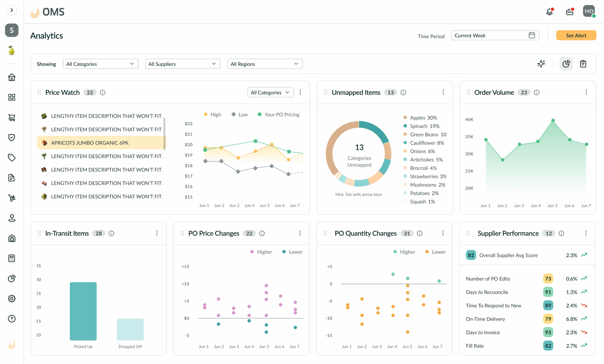Expand the All Regions dropdown
Viewport: 604px width, 364px height.
[265, 64]
